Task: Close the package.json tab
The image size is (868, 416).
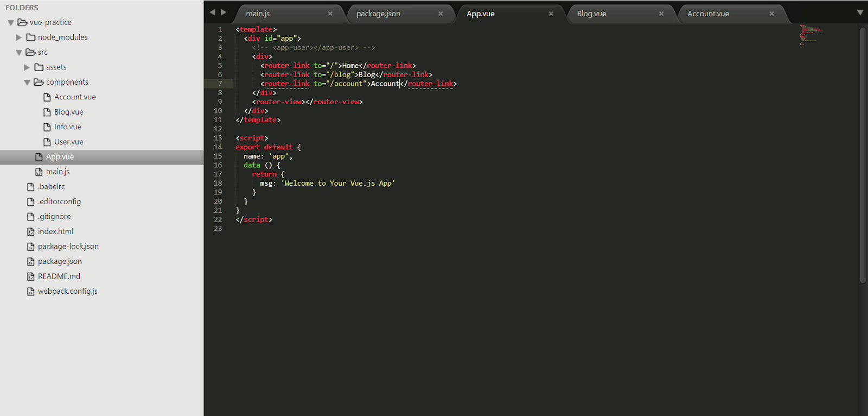Action: 441,14
